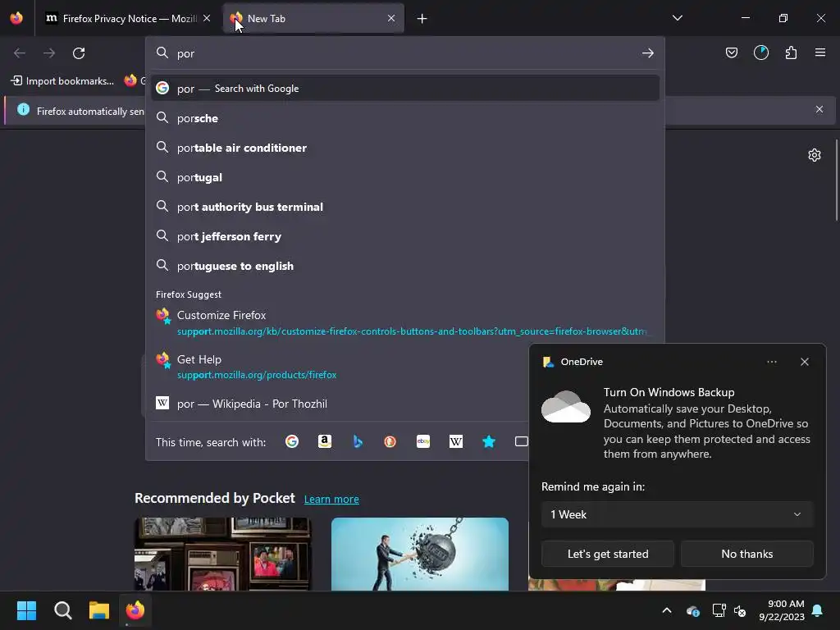Open the network tray icon
The image size is (840, 630).
[x=719, y=610]
